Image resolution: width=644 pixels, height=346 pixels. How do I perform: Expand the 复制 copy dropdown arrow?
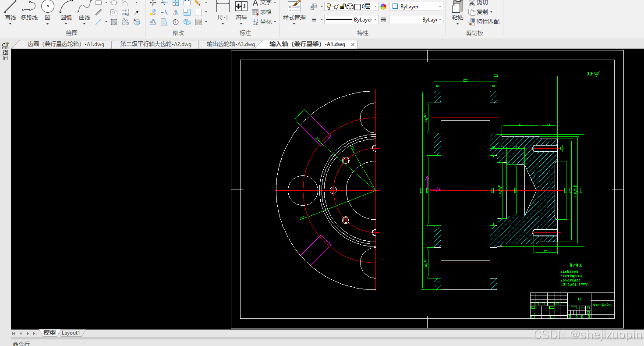(x=491, y=12)
